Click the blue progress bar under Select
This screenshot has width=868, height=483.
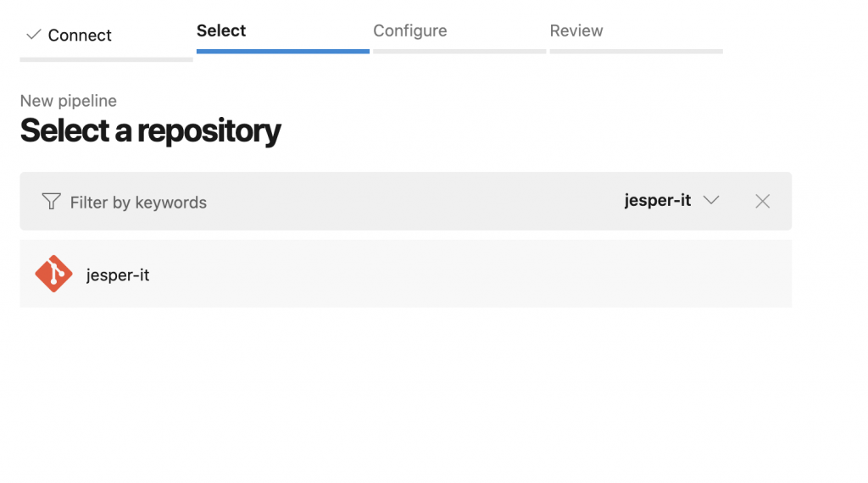(282, 52)
